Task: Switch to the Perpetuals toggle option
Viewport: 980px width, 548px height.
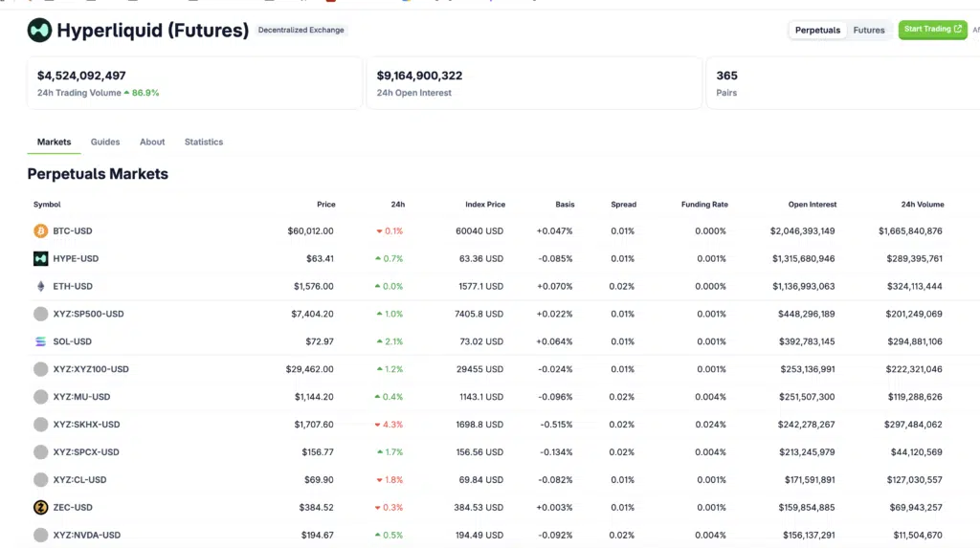Action: 817,30
